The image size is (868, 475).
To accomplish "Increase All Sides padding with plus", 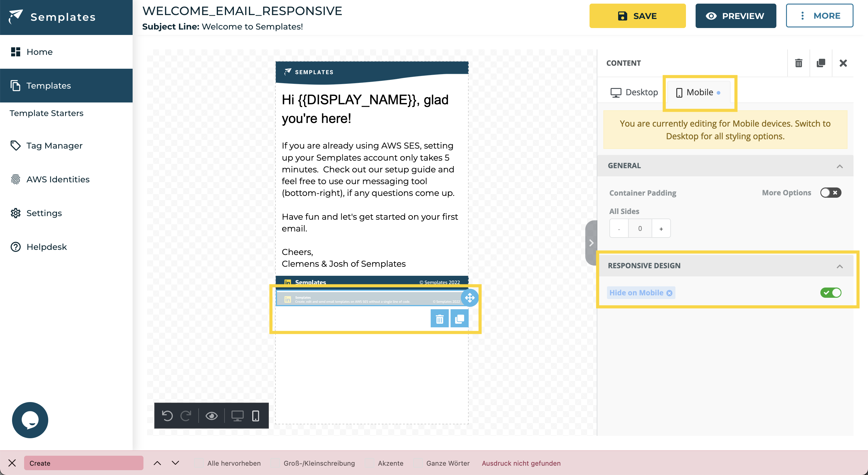I will pos(661,229).
